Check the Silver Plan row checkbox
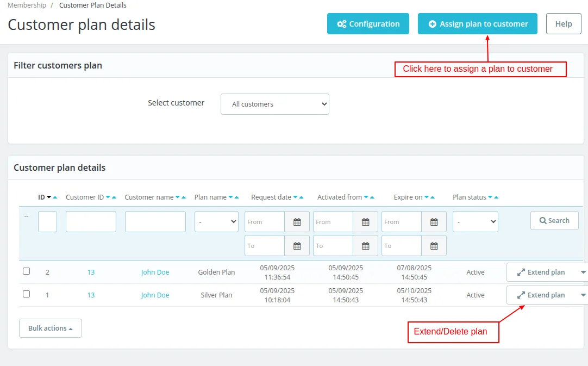The image size is (588, 366). pyautogui.click(x=26, y=294)
